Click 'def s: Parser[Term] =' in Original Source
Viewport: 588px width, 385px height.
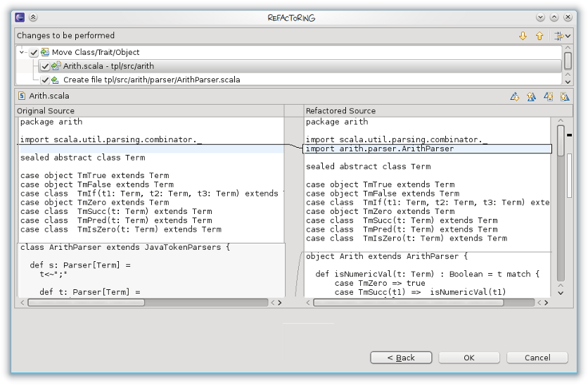[x=80, y=265]
